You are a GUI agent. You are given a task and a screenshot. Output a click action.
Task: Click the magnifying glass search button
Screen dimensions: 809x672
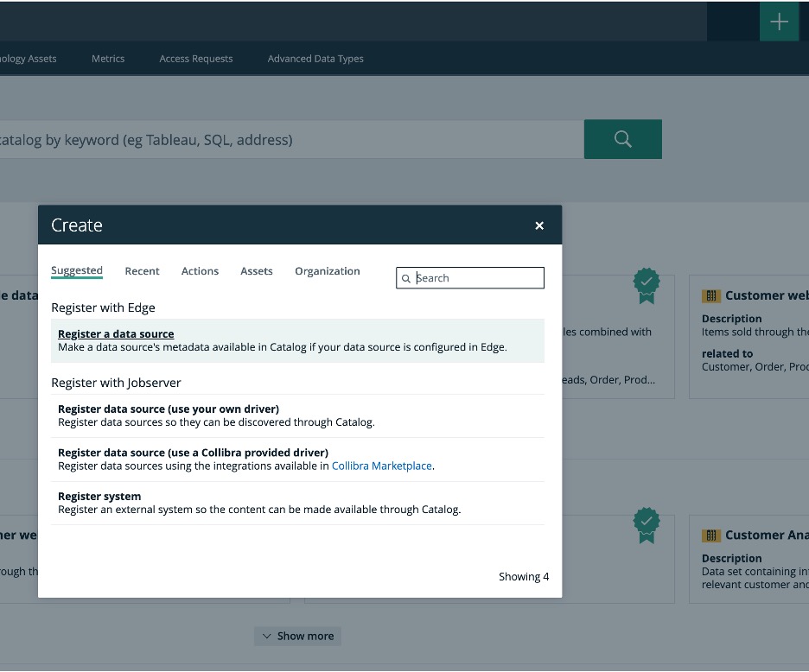622,139
